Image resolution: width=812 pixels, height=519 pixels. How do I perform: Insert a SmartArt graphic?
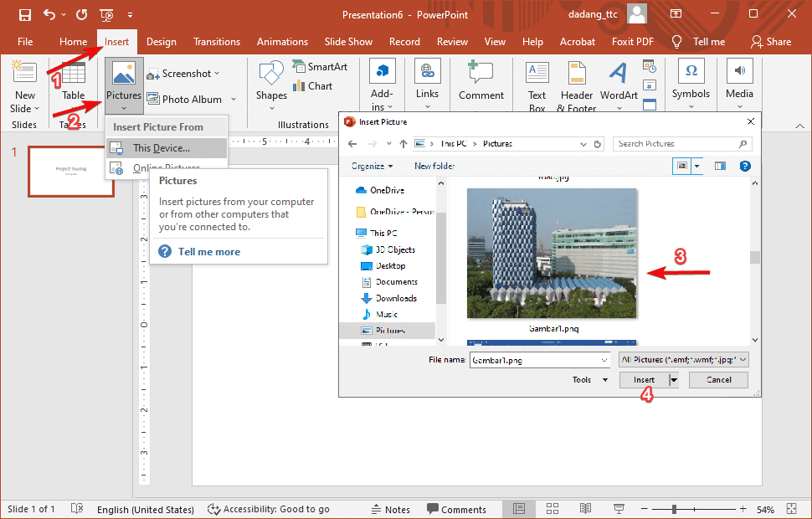(x=320, y=65)
